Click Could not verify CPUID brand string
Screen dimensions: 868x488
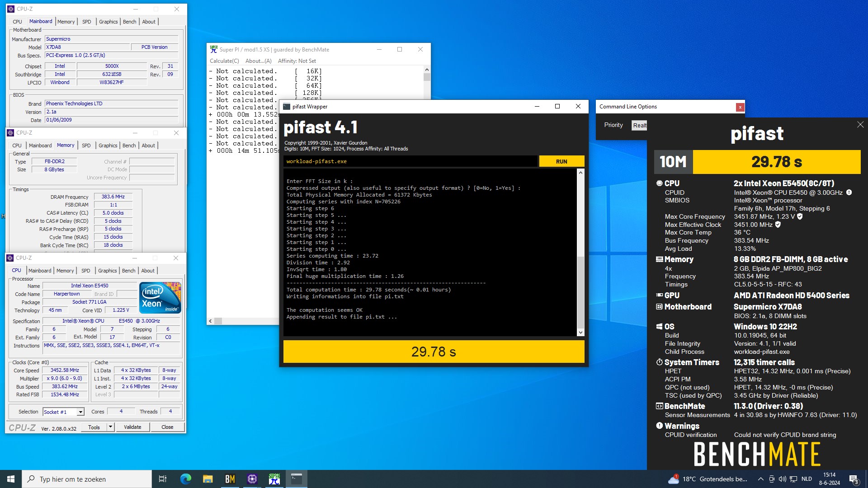click(x=785, y=435)
